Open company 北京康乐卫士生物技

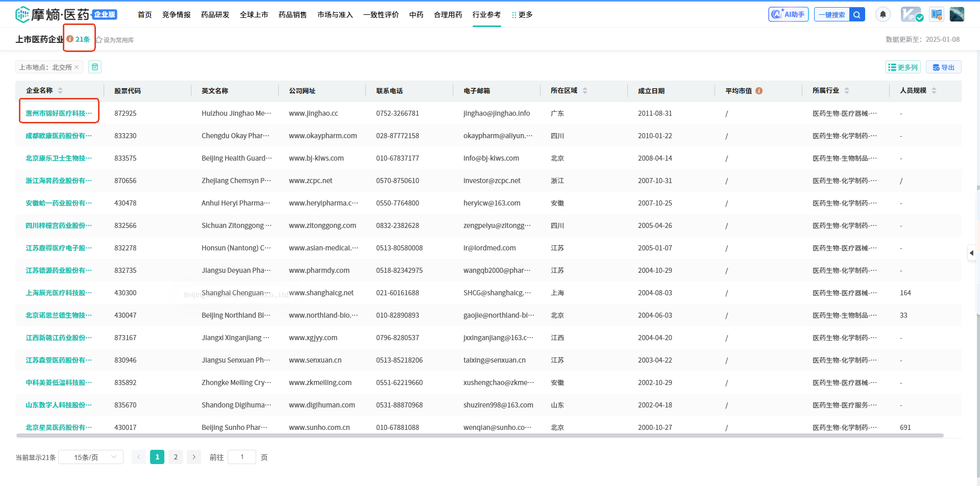point(59,158)
